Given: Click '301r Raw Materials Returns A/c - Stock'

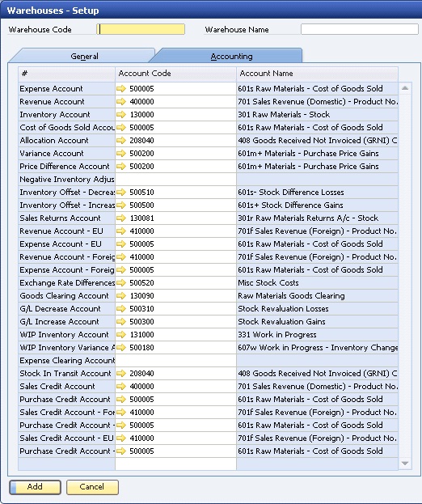Looking at the screenshot, I should tap(308, 218).
